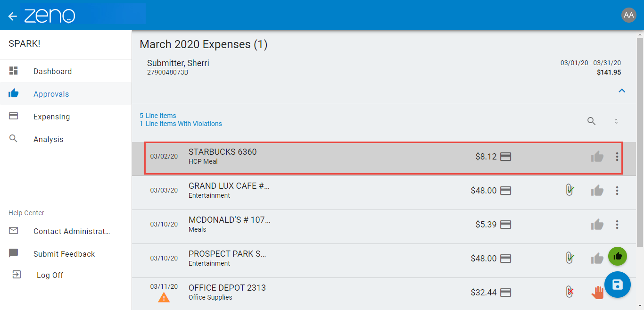Collapse the March 2020 report header
The image size is (644, 310).
click(x=621, y=90)
